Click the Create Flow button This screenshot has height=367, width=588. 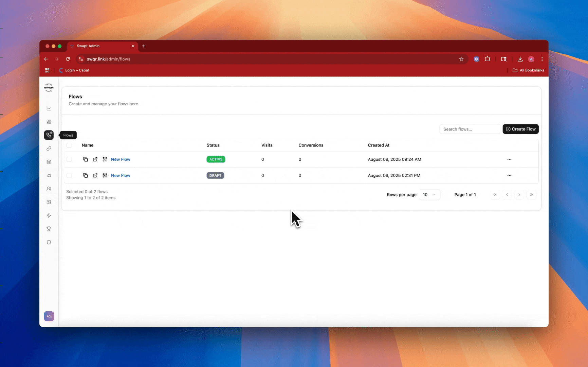pos(520,129)
